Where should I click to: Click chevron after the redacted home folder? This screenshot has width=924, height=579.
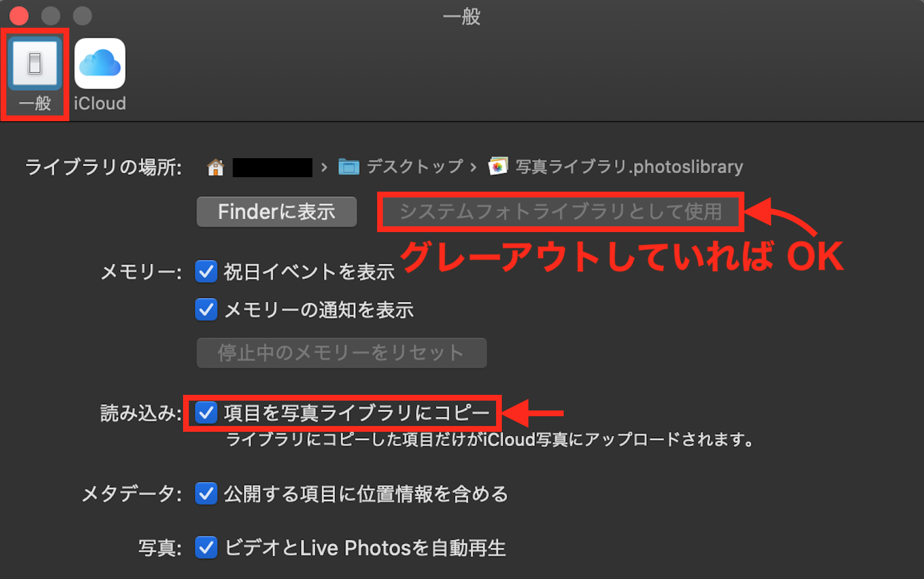[324, 168]
